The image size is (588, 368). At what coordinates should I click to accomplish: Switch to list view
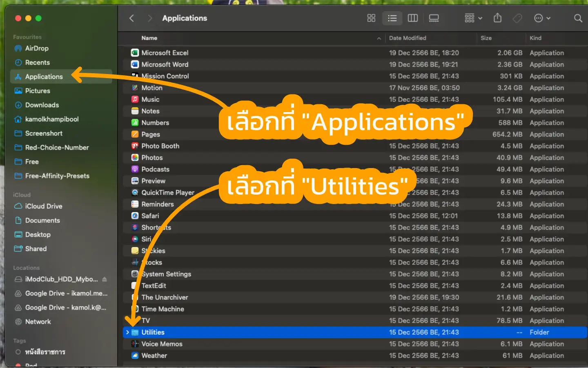coord(392,18)
